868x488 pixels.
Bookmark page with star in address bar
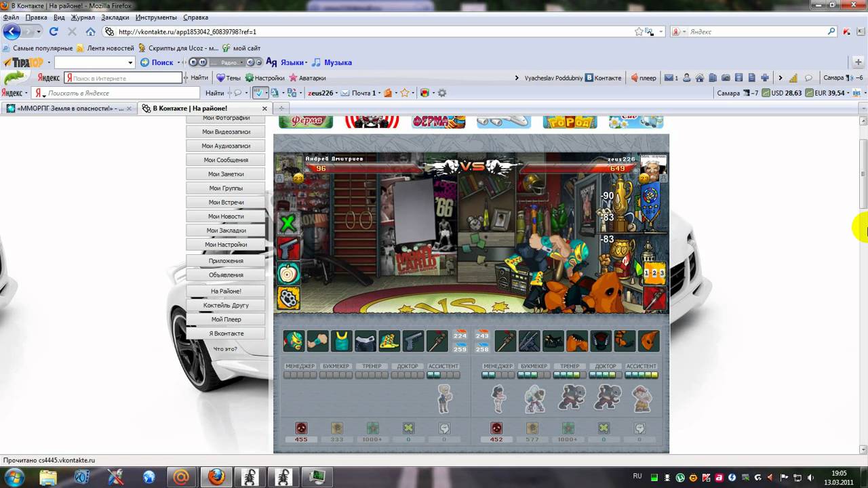tap(639, 32)
